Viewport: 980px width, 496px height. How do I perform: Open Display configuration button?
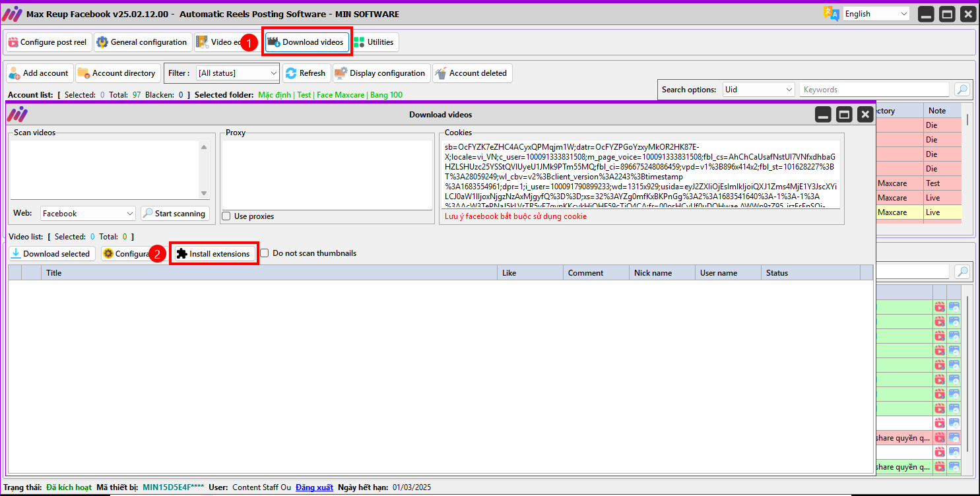click(x=381, y=73)
